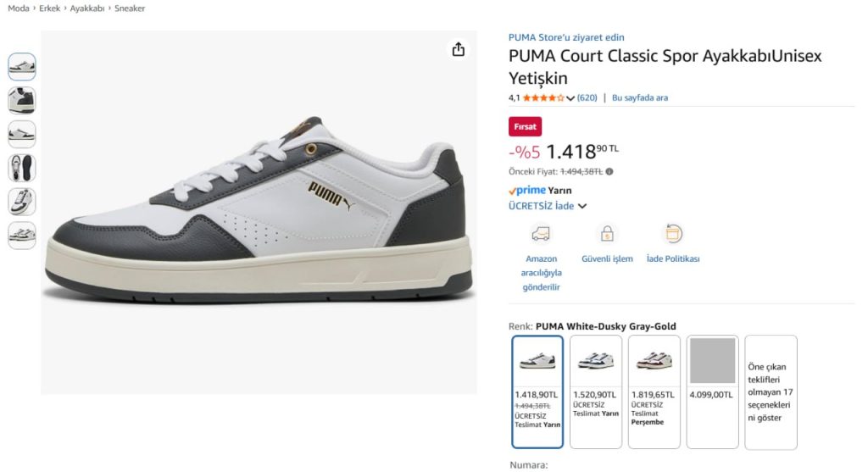Viewport: 868px width, 472px height.
Task: Click the info icon beside previous price
Action: click(609, 171)
